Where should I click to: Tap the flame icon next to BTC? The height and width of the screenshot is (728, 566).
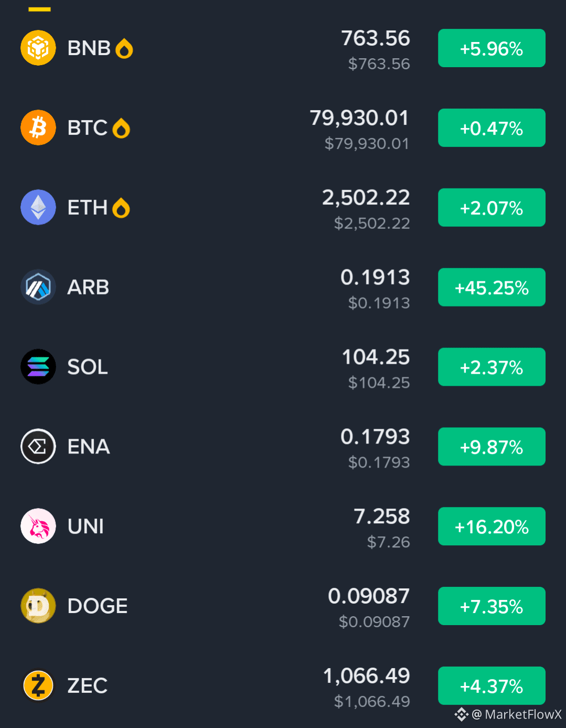tap(121, 129)
